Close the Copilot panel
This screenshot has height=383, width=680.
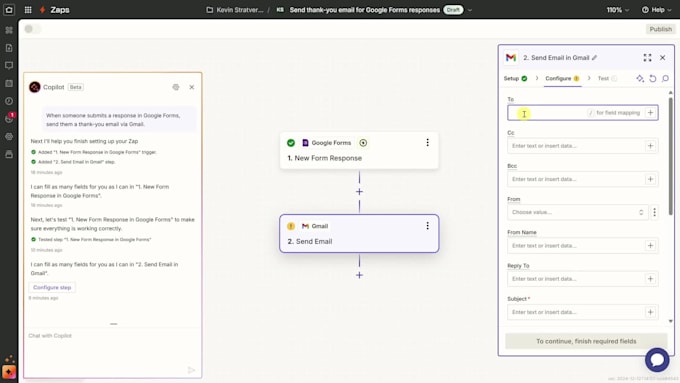[x=192, y=87]
